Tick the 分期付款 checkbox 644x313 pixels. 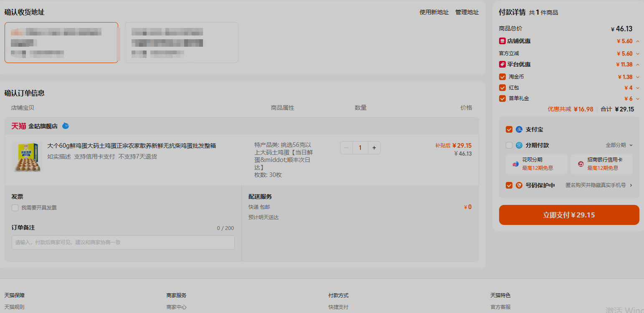[509, 145]
